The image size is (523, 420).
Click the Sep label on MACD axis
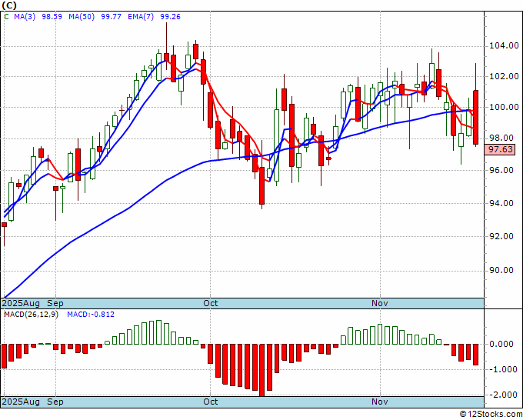click(55, 402)
